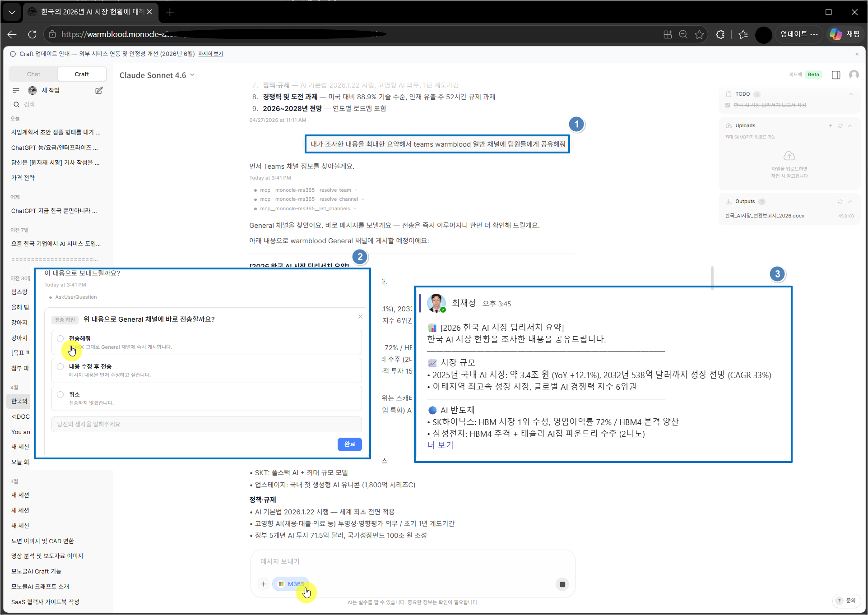Image resolution: width=868 pixels, height=615 pixels.
Task: Select the 취소 radio option
Action: click(60, 394)
